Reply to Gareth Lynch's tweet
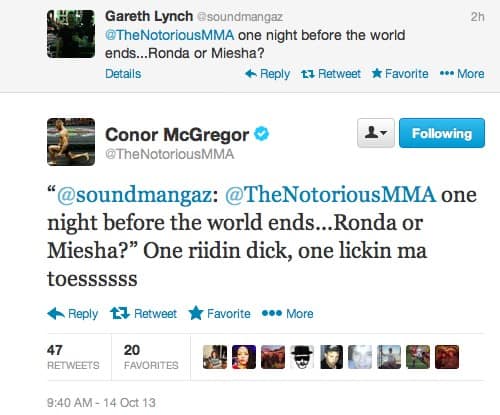500x415 pixels. coord(267,74)
